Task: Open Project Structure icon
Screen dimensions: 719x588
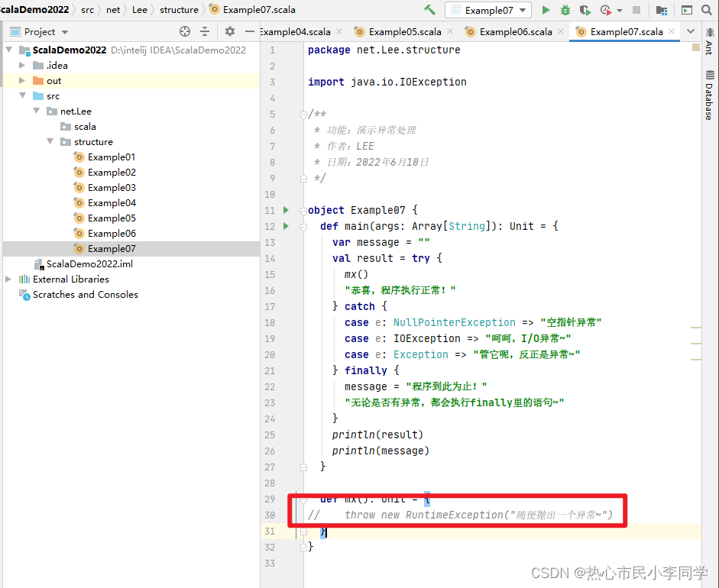Action: (x=661, y=10)
